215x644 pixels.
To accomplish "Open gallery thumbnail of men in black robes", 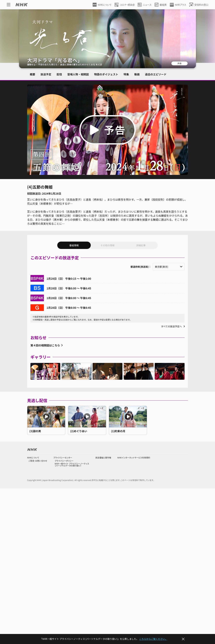I will (138, 371).
